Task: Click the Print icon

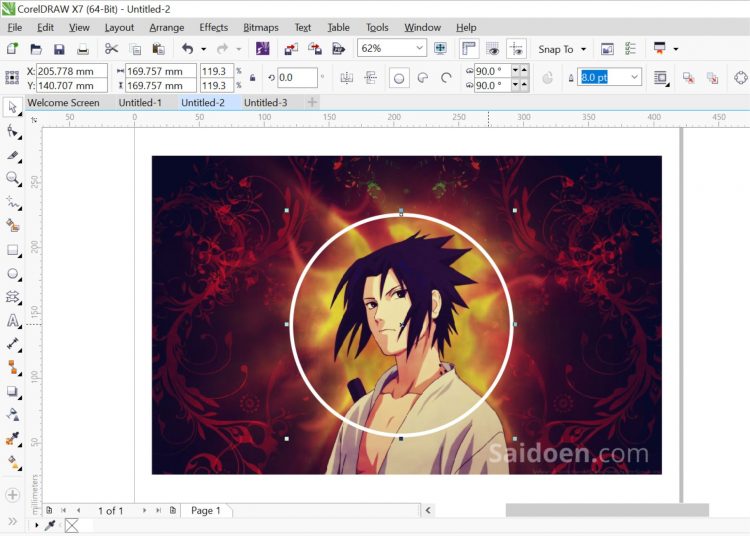Action: click(83, 49)
